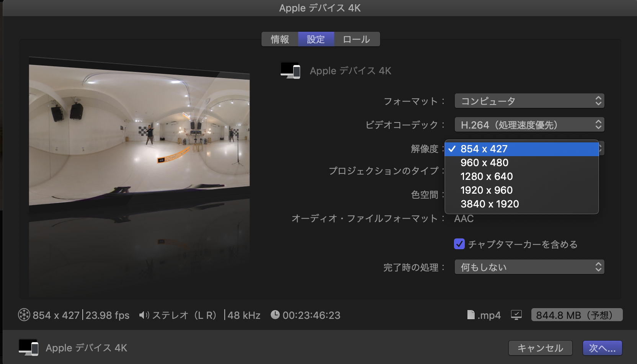This screenshot has height=364, width=637.
Task: Click the 844.8 MB（予想）file size field
Action: point(577,315)
